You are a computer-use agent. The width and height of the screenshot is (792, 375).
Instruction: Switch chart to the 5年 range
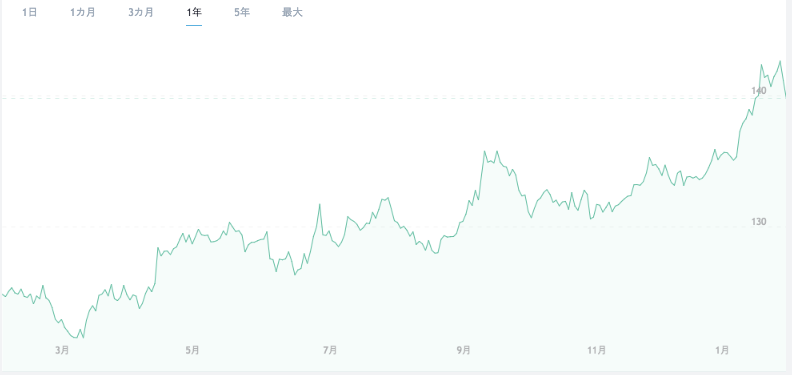(242, 13)
